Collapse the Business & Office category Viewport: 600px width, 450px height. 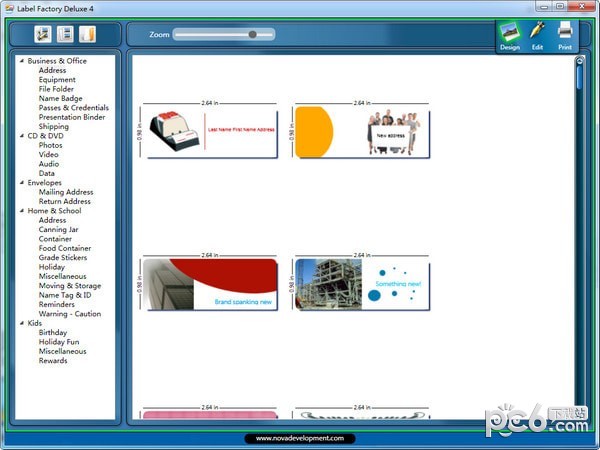[22, 61]
